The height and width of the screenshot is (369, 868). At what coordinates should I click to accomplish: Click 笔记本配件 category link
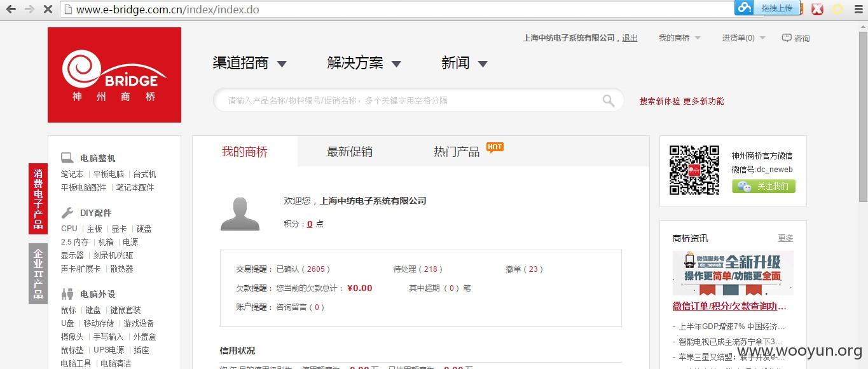(135, 187)
